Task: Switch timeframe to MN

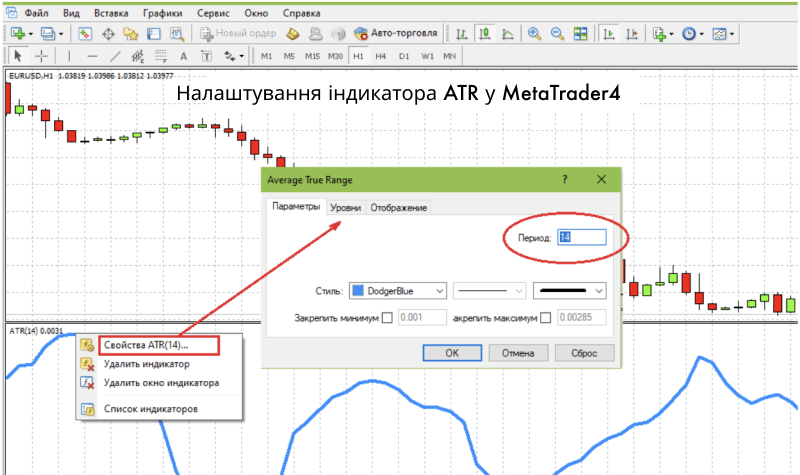Action: [x=449, y=56]
